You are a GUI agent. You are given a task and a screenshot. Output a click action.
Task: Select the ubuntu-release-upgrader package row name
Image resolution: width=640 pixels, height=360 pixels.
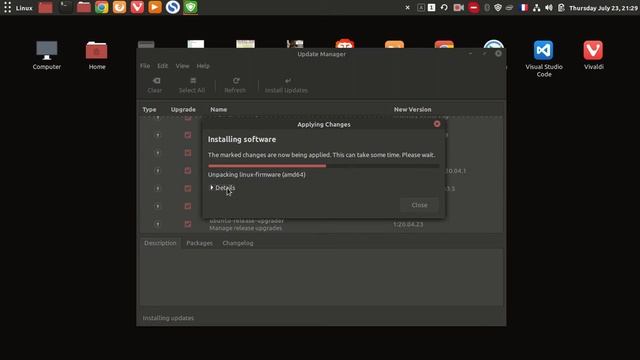[x=247, y=221]
